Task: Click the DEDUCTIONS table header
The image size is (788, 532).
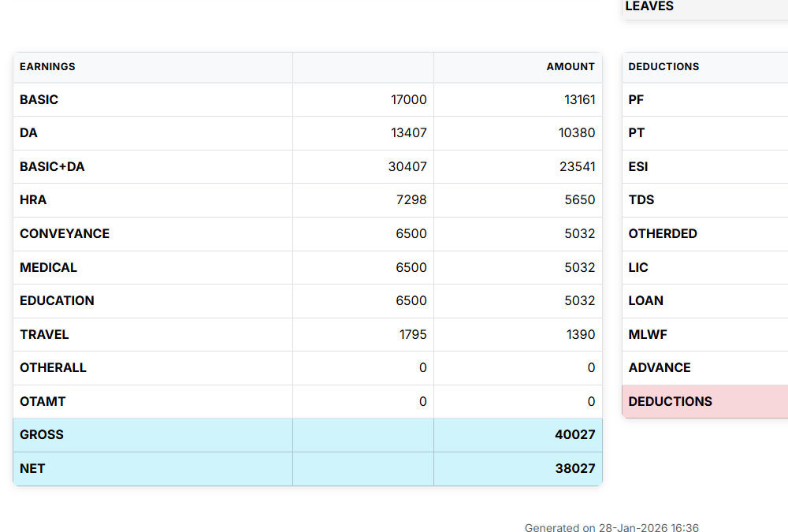Action: click(x=663, y=67)
